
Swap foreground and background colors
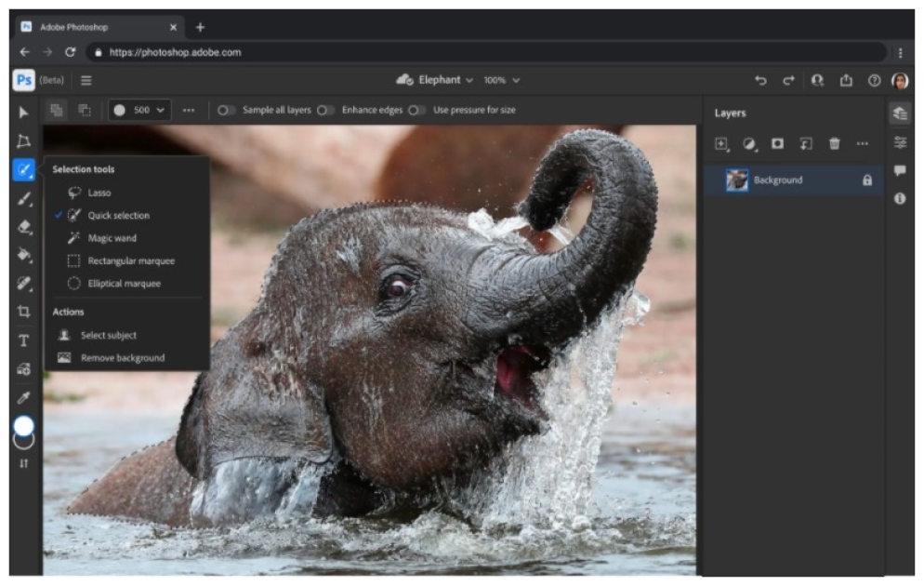[x=23, y=463]
